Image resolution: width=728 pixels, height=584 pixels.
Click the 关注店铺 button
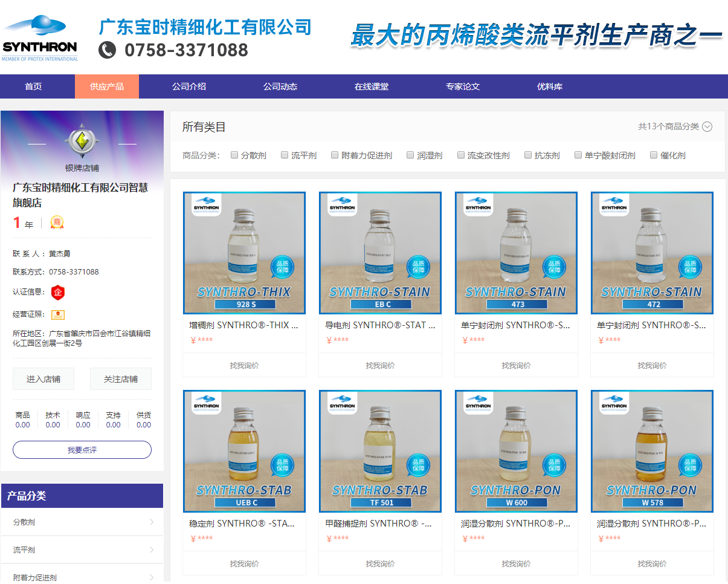point(121,379)
